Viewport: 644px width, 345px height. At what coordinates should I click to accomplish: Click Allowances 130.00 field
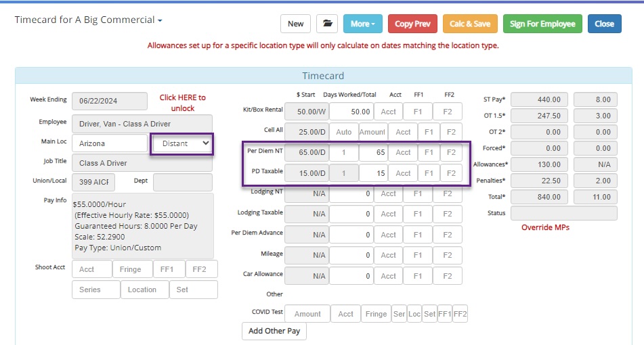coord(539,164)
